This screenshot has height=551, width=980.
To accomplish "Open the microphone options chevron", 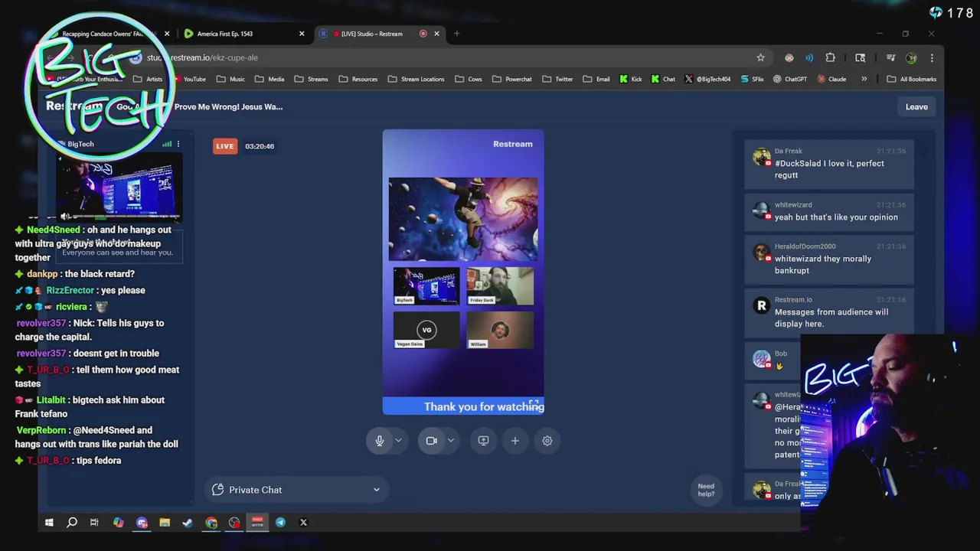I will (398, 441).
